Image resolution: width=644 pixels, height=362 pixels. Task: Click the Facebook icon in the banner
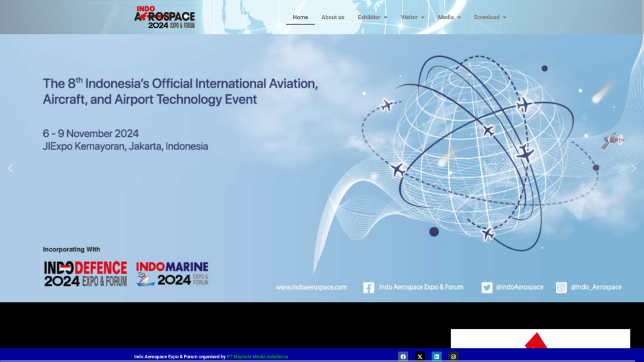click(369, 287)
